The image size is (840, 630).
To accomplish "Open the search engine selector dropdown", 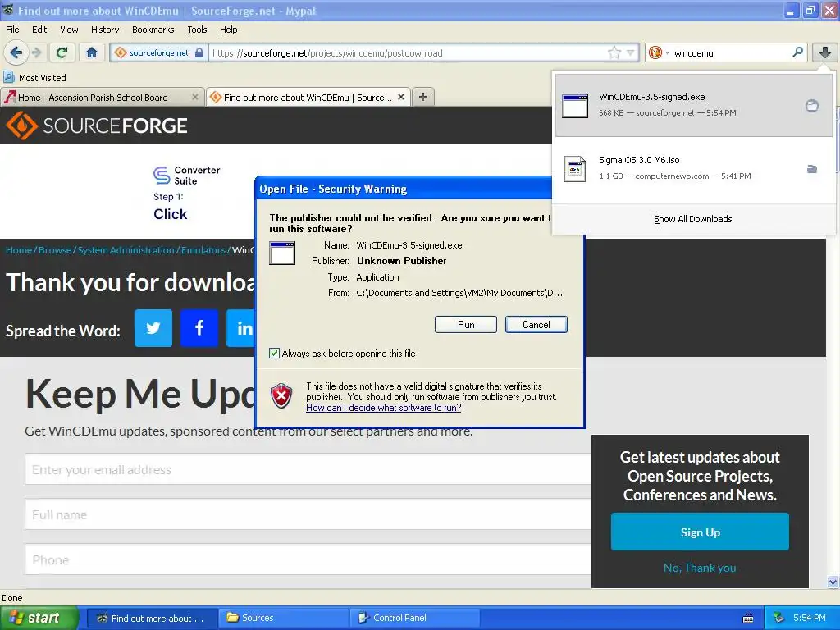I will [x=659, y=52].
